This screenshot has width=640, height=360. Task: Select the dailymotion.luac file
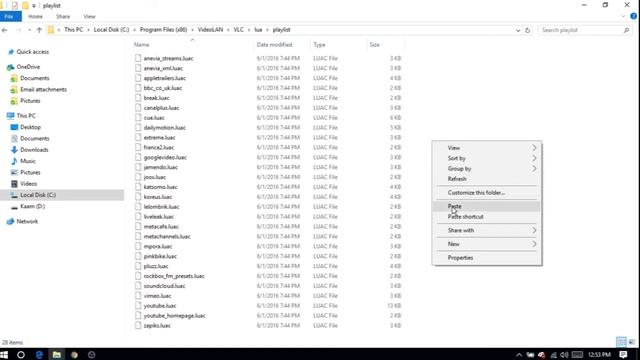click(x=164, y=127)
